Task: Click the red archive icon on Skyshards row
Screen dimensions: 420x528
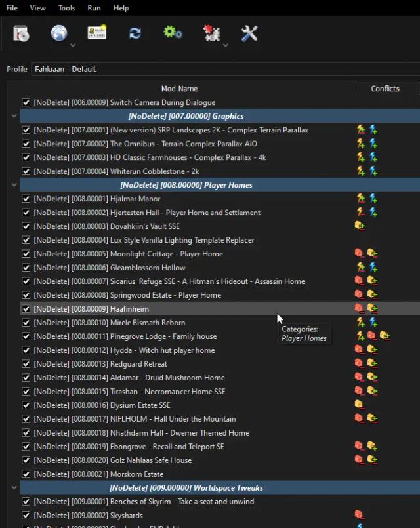Action: pos(359,514)
